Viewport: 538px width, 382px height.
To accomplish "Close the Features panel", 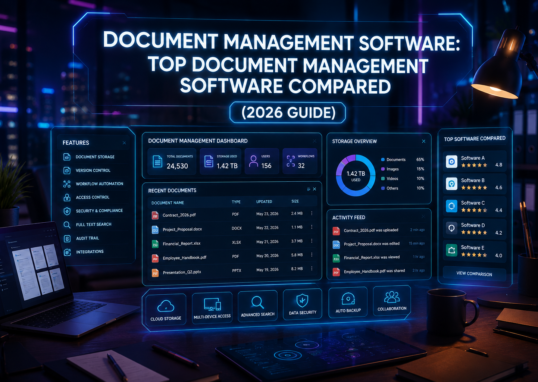I will [x=124, y=142].
